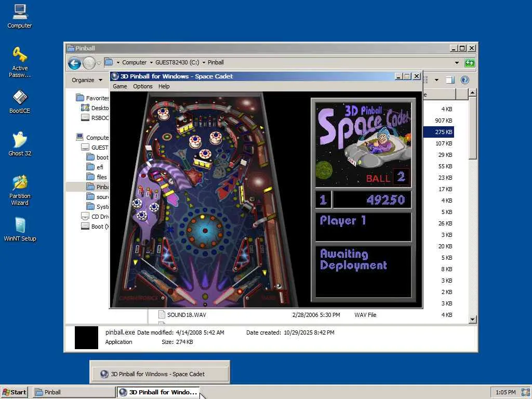532x399 pixels.
Task: Open the Organize dropdown in the explorer toolbar
Action: click(87, 80)
